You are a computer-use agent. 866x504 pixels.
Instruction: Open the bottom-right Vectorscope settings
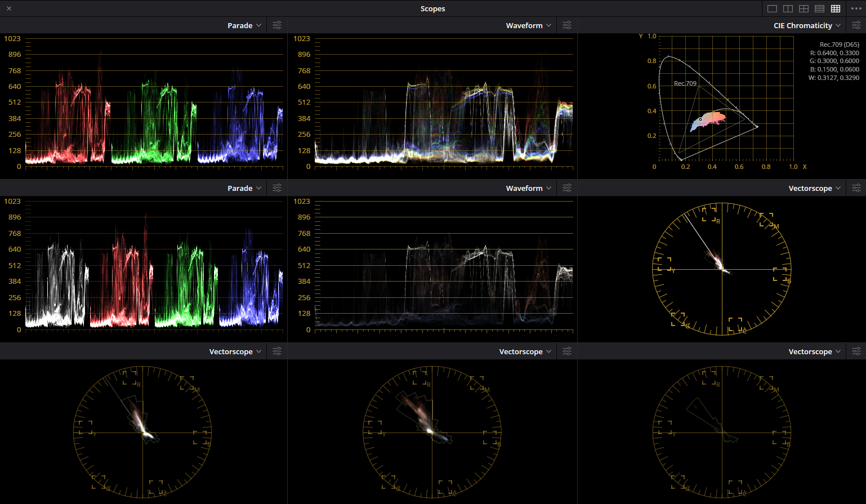tap(856, 351)
